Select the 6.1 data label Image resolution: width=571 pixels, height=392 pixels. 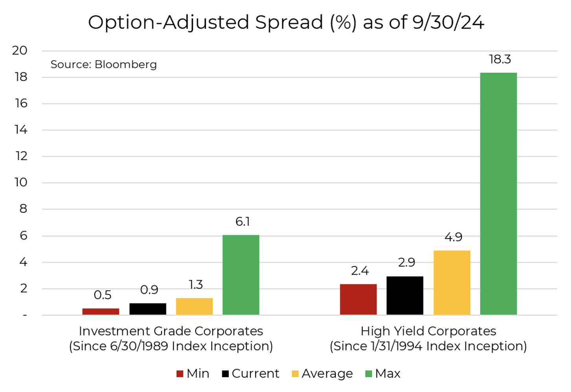coord(243,222)
